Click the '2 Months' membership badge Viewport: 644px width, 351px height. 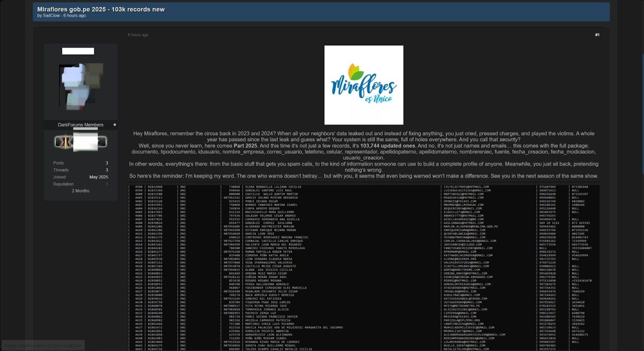(80, 191)
